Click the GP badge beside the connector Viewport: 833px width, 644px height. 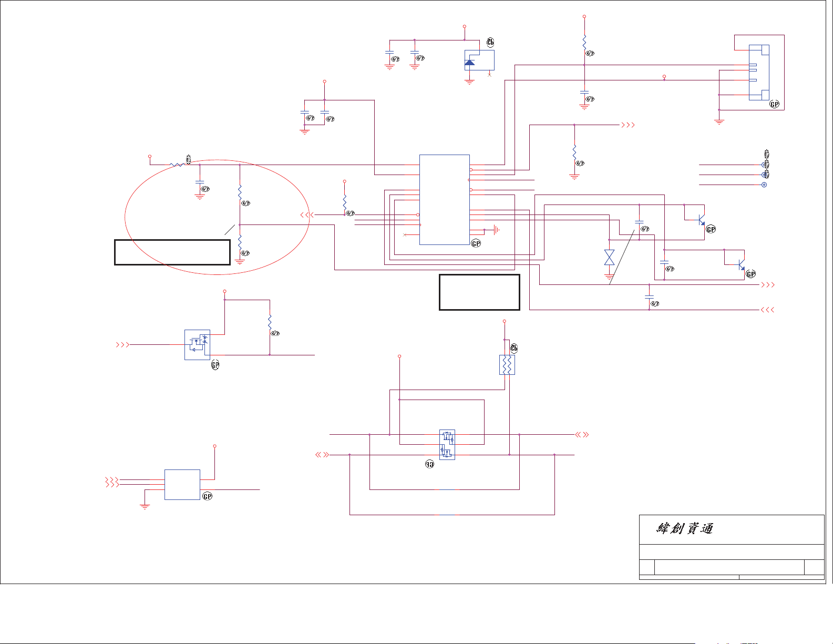point(775,104)
